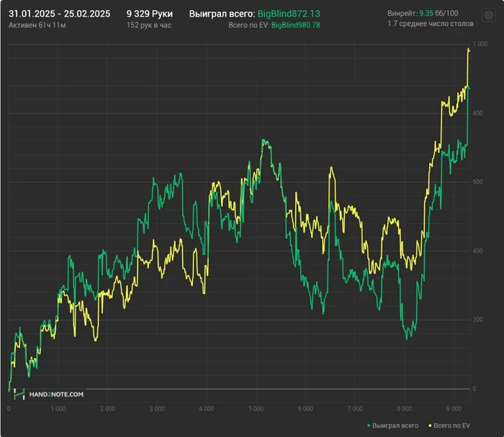Click '1.7 среднее число столов' text
The height and width of the screenshot is (437, 504).
point(431,25)
